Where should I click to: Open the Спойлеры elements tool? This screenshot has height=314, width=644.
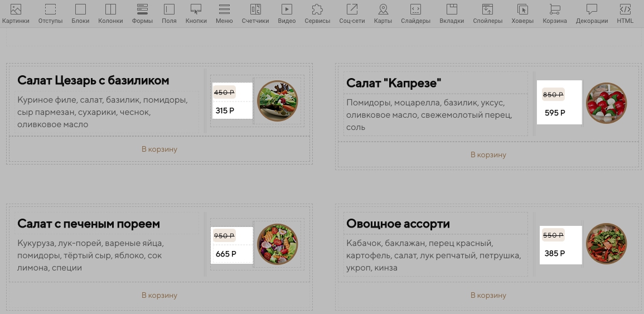pos(487,13)
